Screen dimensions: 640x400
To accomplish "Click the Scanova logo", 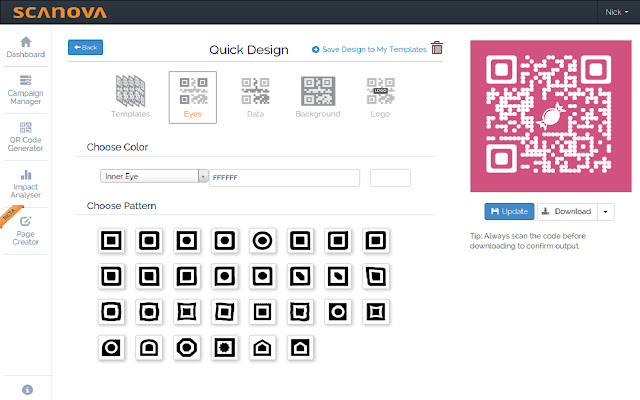I will pos(60,12).
